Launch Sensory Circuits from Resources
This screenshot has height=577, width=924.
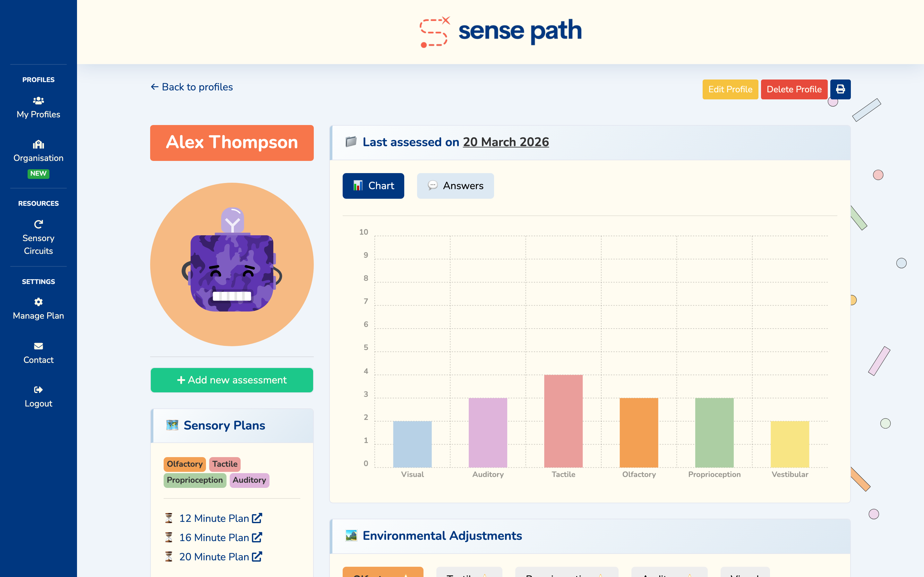click(x=38, y=237)
